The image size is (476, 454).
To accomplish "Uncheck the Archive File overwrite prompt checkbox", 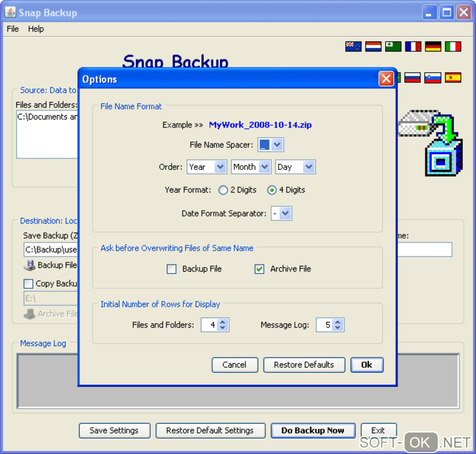I will (x=259, y=269).
